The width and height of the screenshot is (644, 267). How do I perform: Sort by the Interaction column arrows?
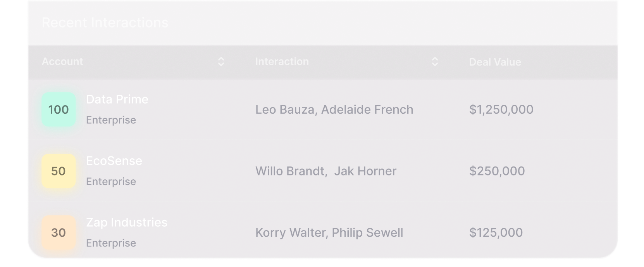click(x=435, y=62)
